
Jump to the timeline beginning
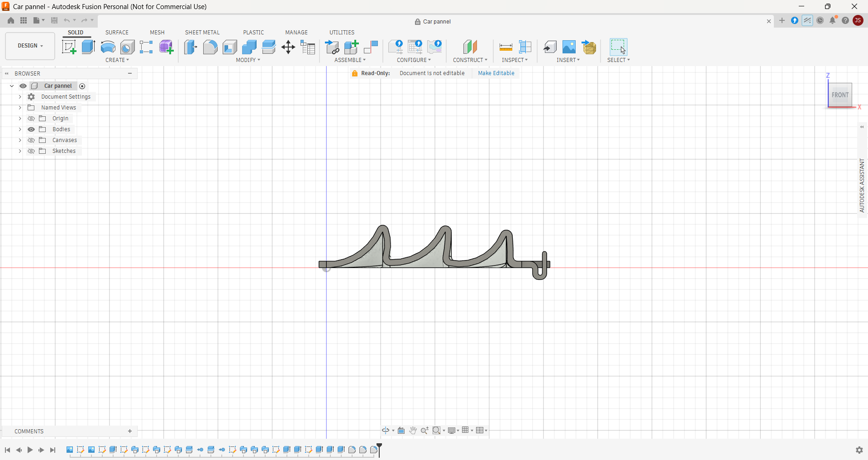pos(8,450)
